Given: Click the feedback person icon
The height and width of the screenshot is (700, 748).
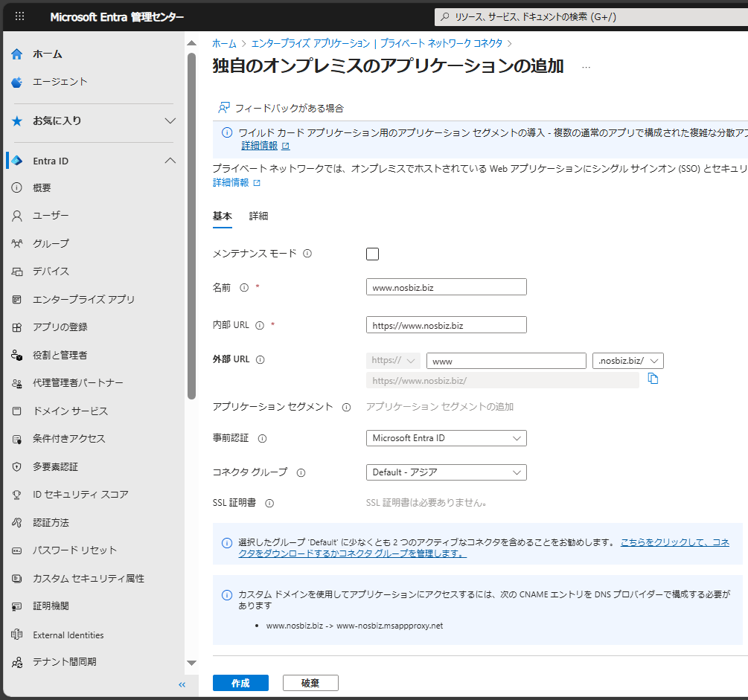Looking at the screenshot, I should click(223, 108).
